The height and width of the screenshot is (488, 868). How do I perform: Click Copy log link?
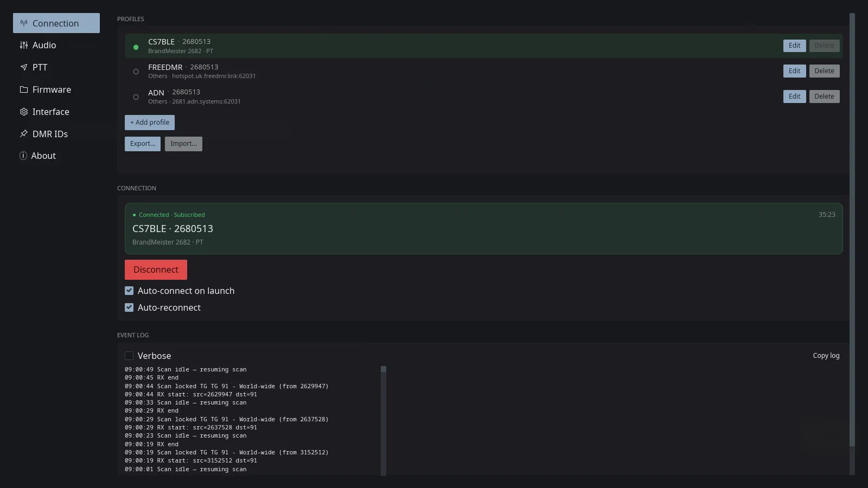[826, 356]
